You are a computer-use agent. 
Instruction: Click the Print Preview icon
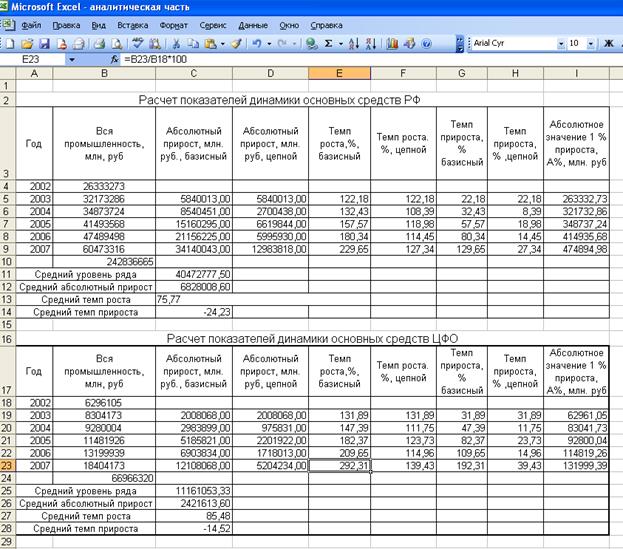point(117,44)
